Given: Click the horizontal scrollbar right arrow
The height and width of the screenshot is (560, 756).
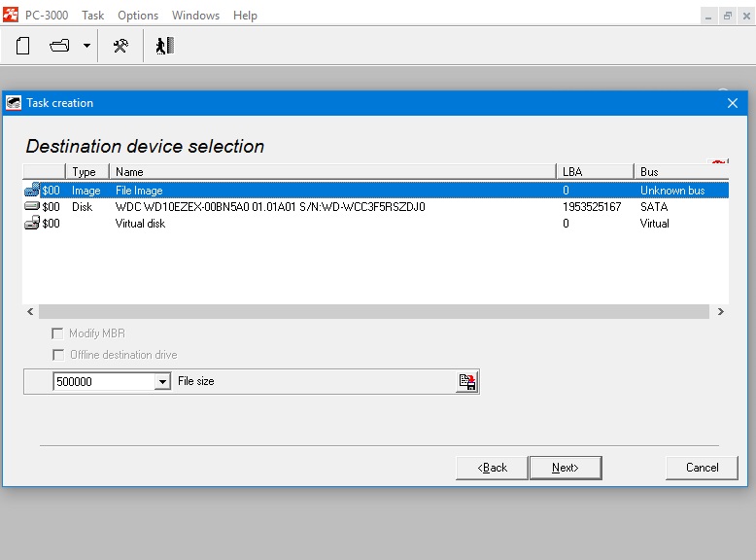Looking at the screenshot, I should (720, 312).
